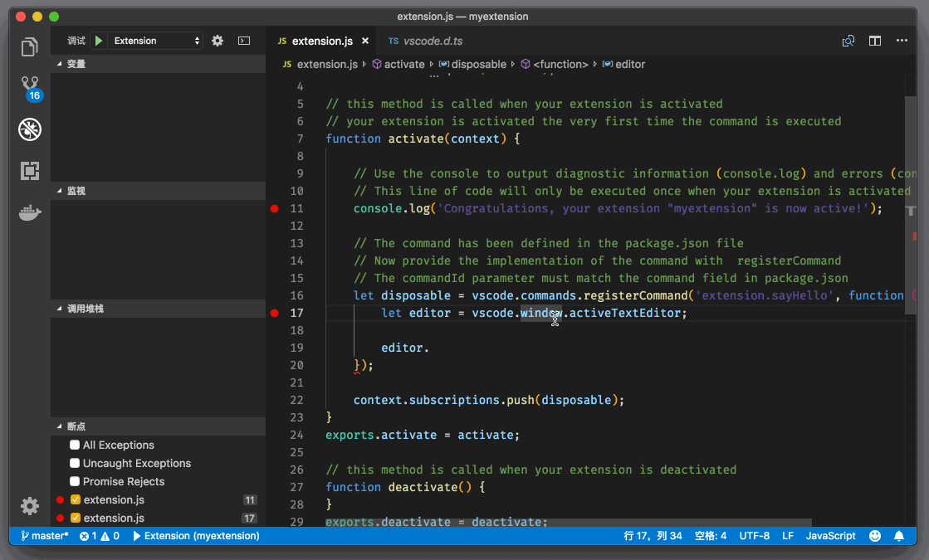Click JavaScript language mode in status bar

pyautogui.click(x=830, y=536)
